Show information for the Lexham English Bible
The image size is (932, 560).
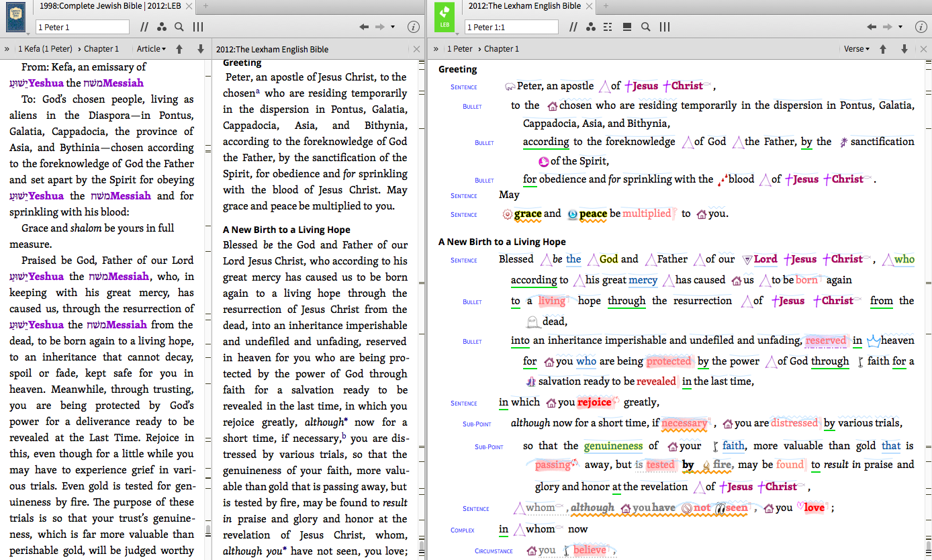tap(921, 27)
